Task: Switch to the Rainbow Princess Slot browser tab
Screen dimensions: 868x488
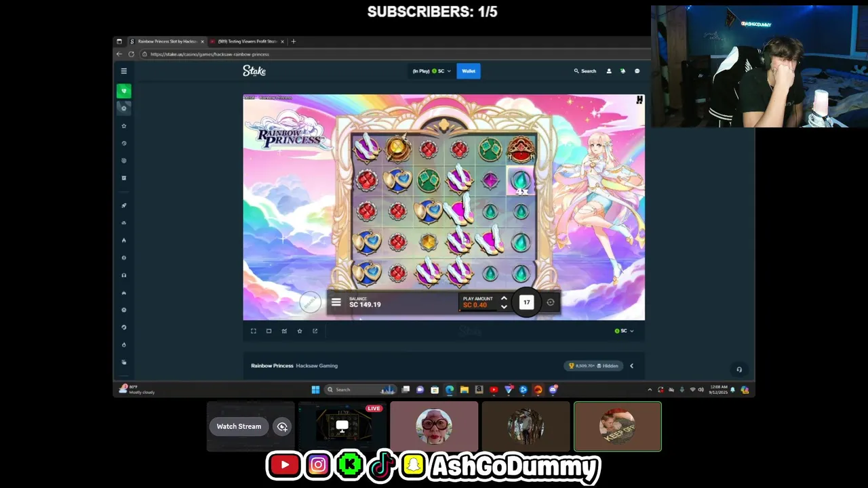Action: 167,41
